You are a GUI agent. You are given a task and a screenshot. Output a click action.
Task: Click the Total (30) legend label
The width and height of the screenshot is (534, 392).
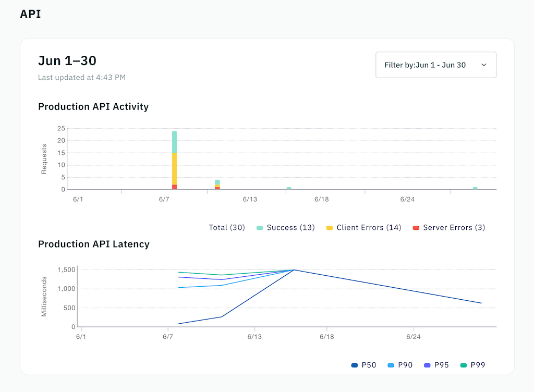pyautogui.click(x=227, y=227)
